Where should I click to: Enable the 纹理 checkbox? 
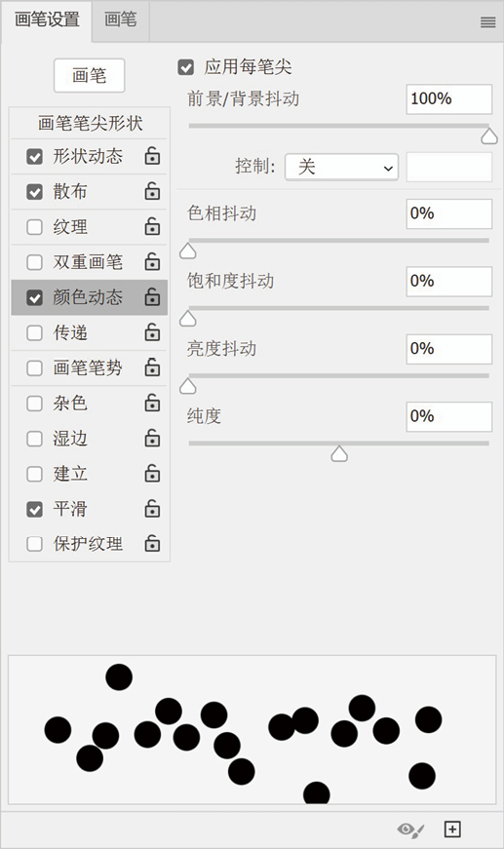pos(35,227)
